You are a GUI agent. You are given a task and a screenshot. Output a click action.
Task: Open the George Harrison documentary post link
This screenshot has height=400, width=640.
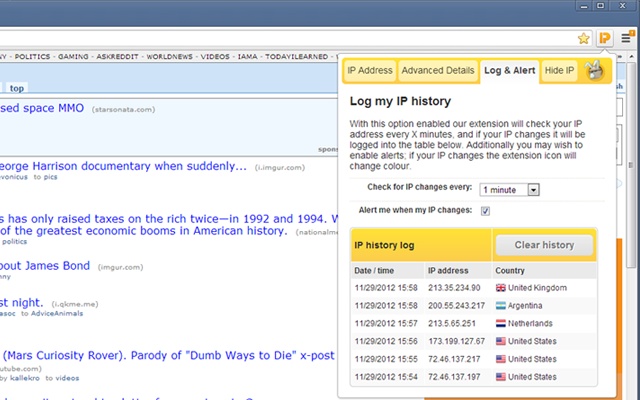[x=123, y=166]
